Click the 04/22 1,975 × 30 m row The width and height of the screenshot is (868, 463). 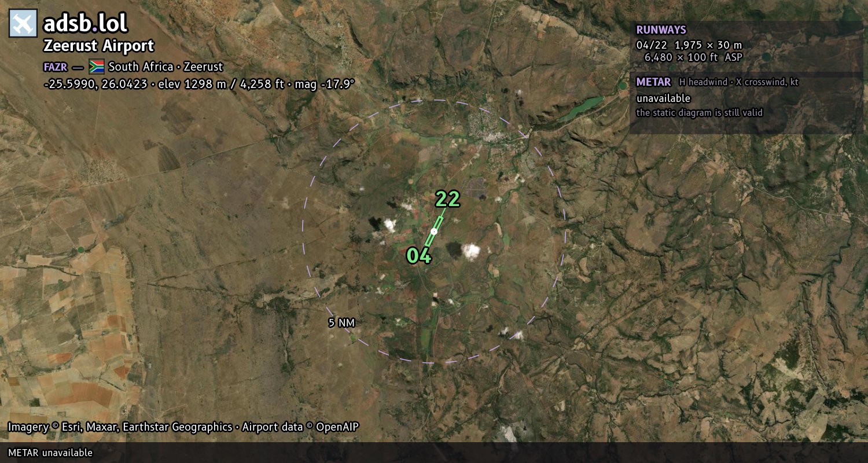tap(689, 45)
